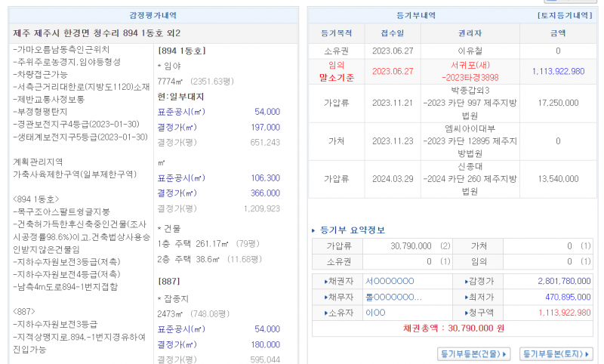604x364 pixels.
Task: Select the [887] parcel label
Action: coord(168,279)
